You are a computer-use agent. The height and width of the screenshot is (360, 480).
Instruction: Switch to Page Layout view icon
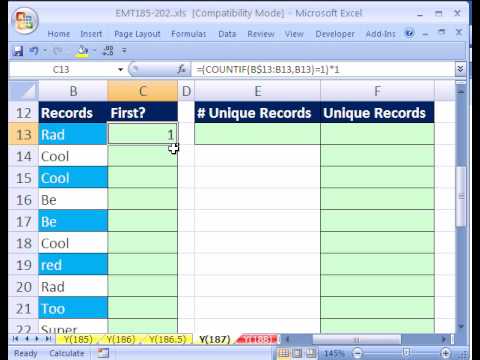point(297,353)
